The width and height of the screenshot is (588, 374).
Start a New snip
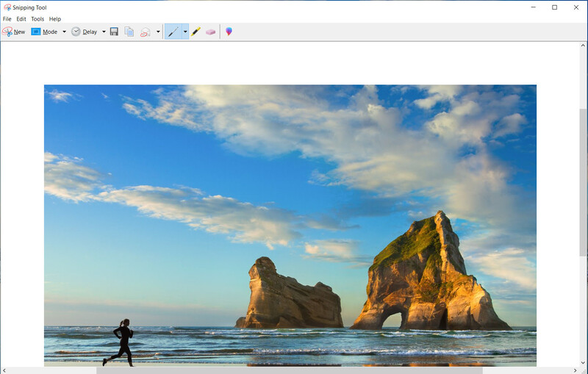[x=13, y=32]
